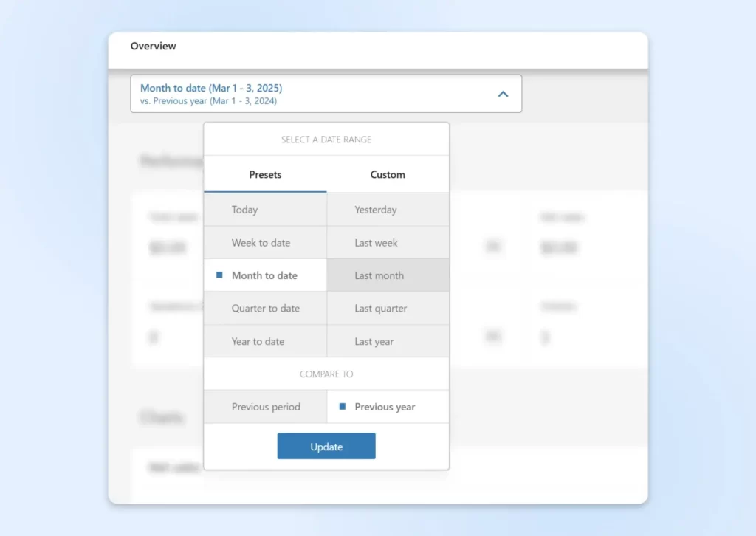Click the blue square marker beside Previous year

tap(343, 407)
